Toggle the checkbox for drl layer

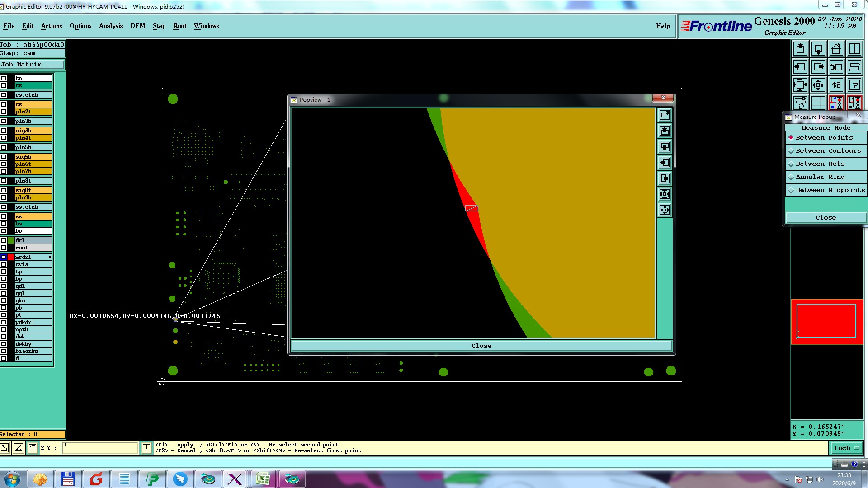[4, 240]
